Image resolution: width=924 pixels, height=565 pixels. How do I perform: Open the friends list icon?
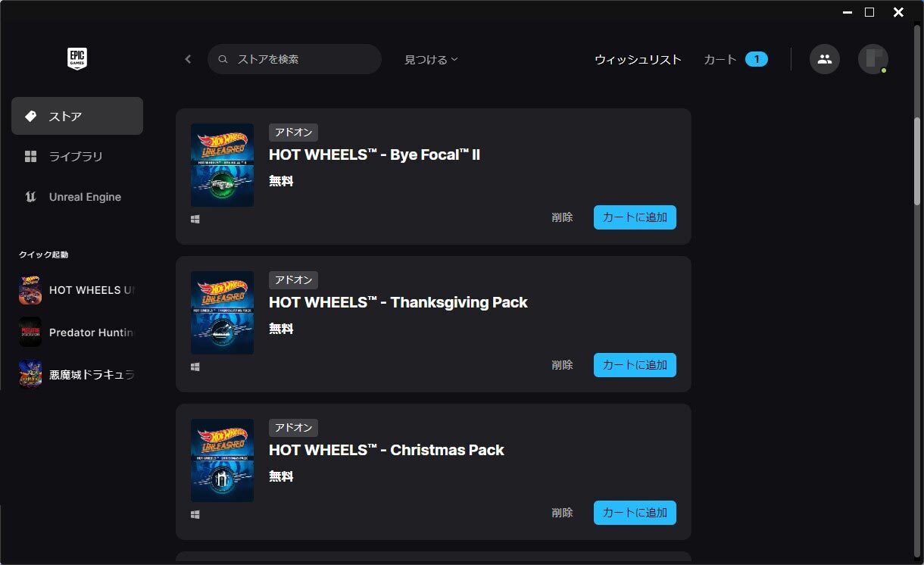point(825,59)
